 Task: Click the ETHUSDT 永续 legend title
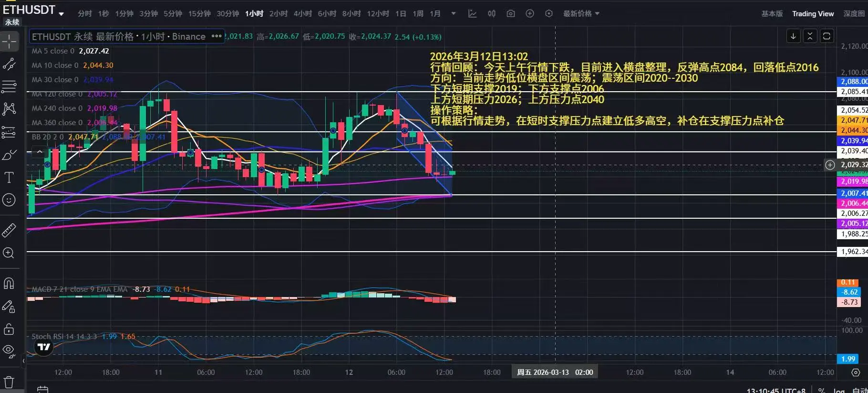tap(118, 36)
